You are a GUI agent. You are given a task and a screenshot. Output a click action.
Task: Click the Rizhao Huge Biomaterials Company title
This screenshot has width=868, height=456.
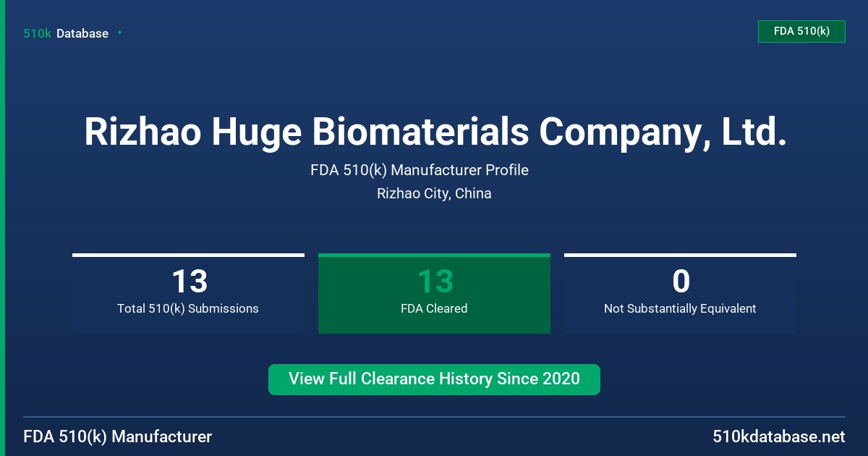(x=435, y=132)
